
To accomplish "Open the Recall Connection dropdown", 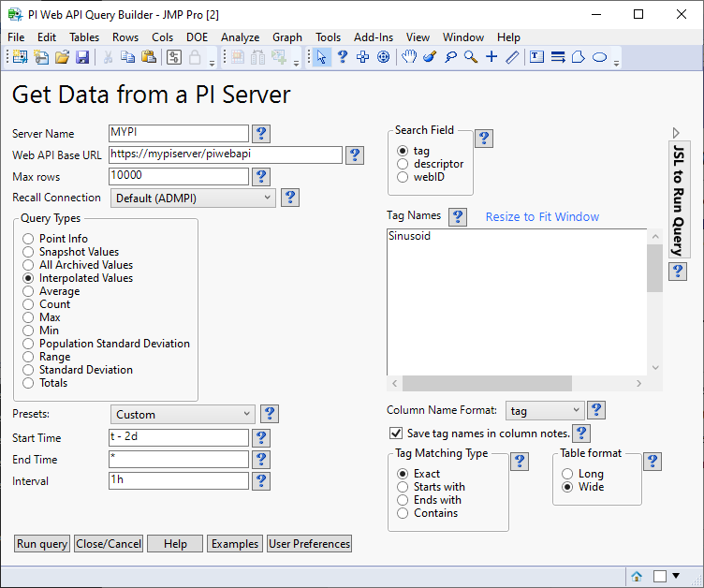I will click(193, 198).
